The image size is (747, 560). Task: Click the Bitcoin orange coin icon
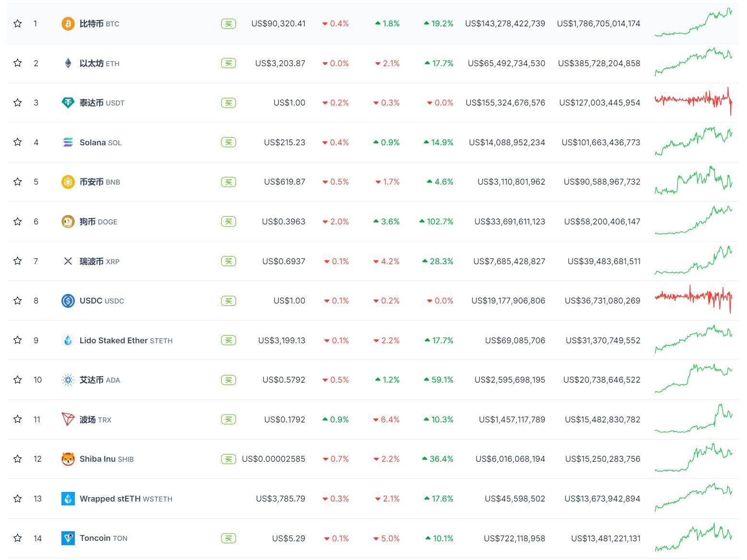[x=68, y=23]
